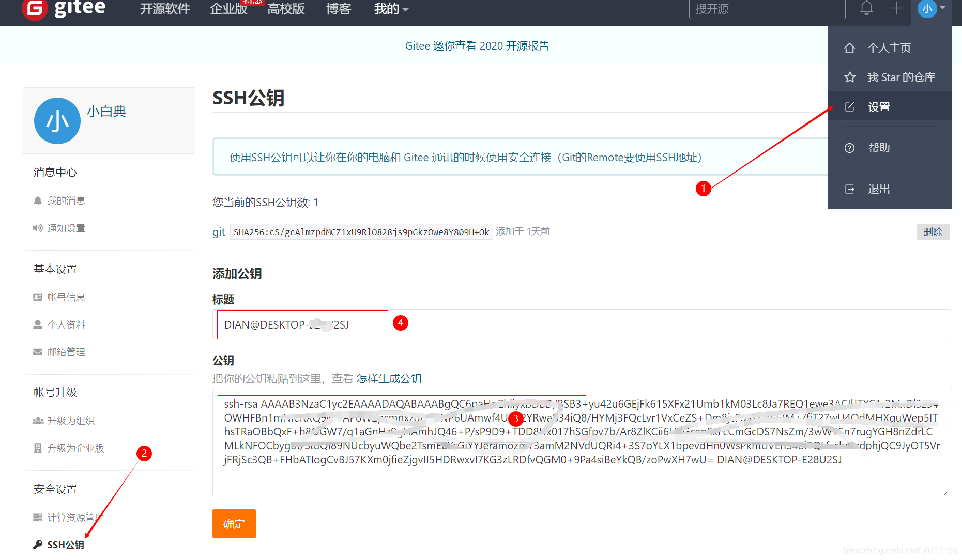
Task: Open the 怎样生成公钥 help link
Action: [389, 378]
